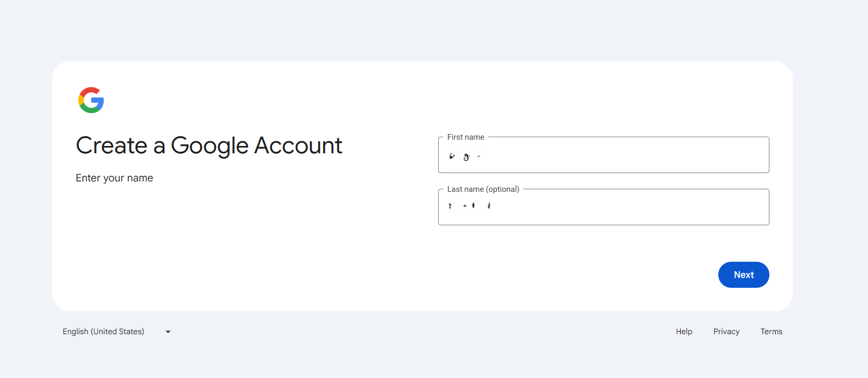Image resolution: width=868 pixels, height=378 pixels.
Task: Click the empty right end of Last name field
Action: (x=741, y=208)
